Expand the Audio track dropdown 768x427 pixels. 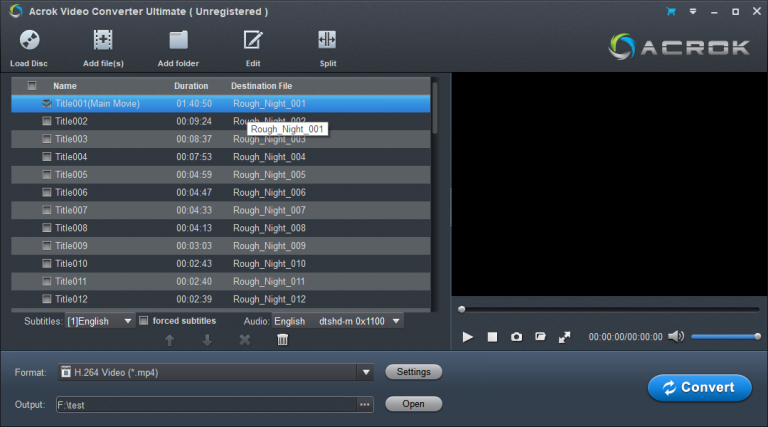click(396, 321)
